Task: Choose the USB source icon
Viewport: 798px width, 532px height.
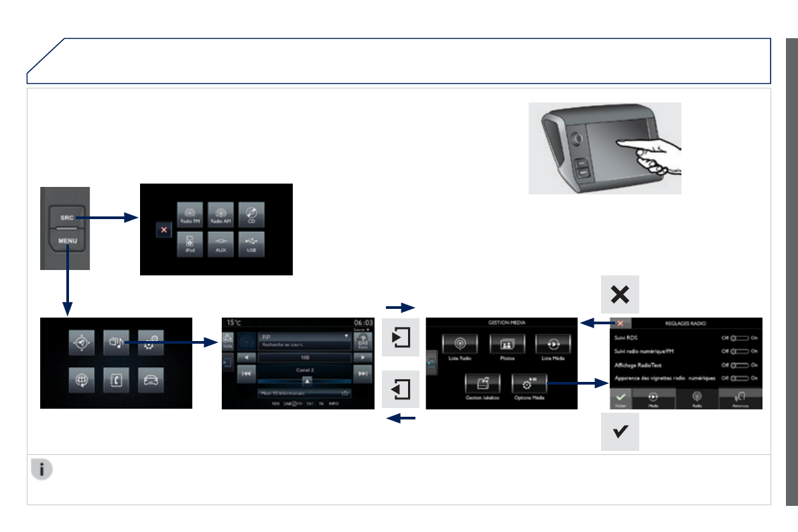Action: point(251,244)
